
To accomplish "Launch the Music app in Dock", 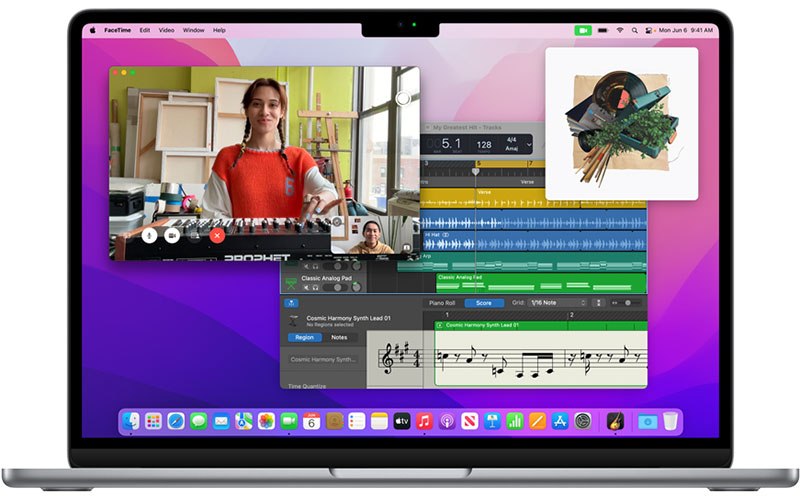I will coord(424,422).
